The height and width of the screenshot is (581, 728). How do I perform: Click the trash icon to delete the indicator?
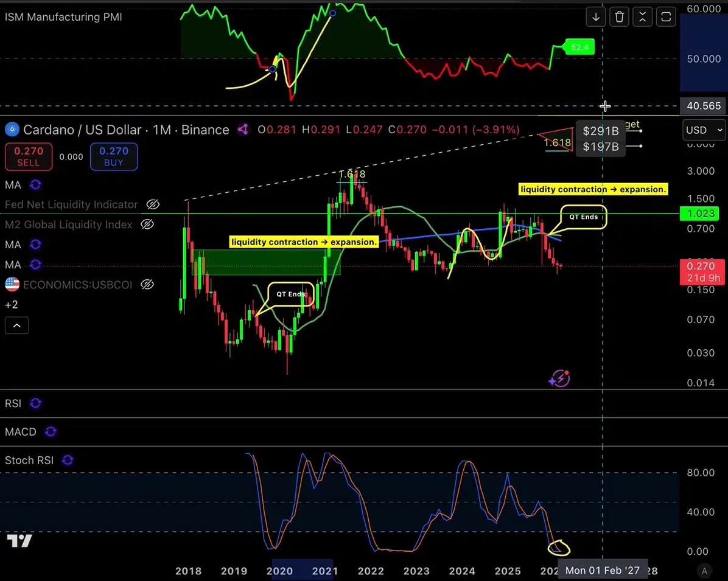(x=619, y=16)
